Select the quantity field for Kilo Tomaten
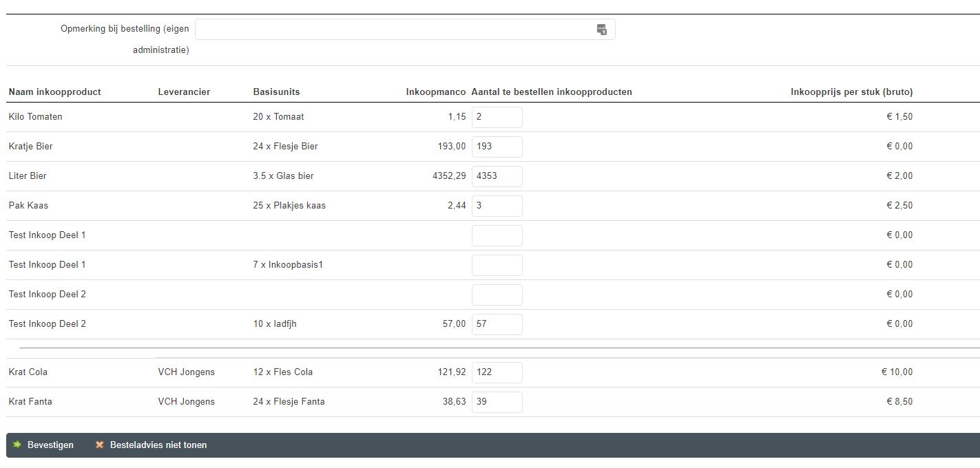This screenshot has width=980, height=468. (x=497, y=117)
